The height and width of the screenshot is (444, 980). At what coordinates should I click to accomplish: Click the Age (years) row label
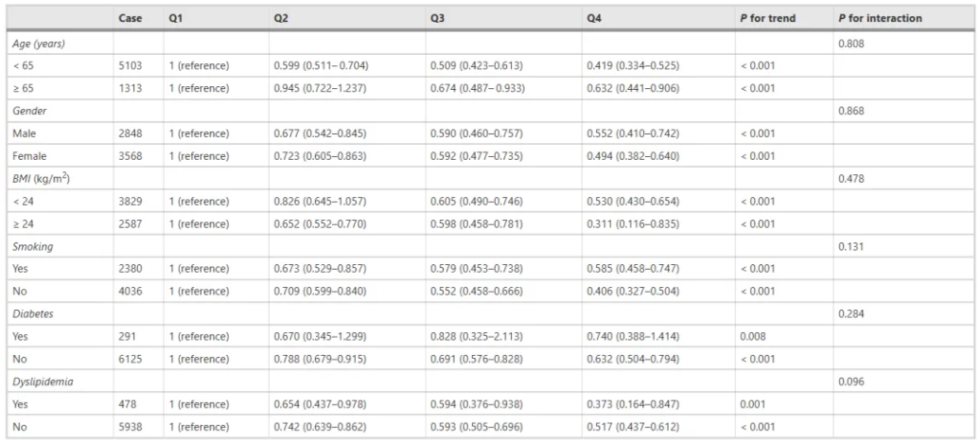(37, 44)
